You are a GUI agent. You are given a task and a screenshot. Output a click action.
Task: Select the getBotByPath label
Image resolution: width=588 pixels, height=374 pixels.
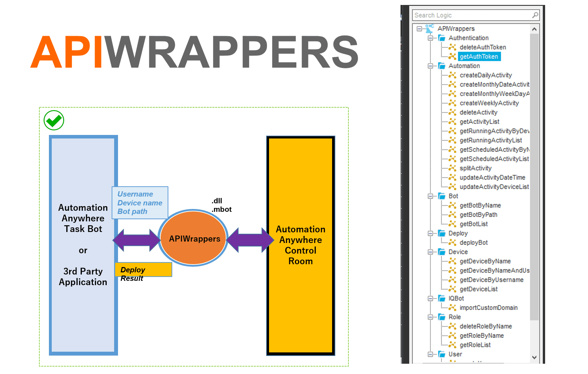click(x=478, y=215)
